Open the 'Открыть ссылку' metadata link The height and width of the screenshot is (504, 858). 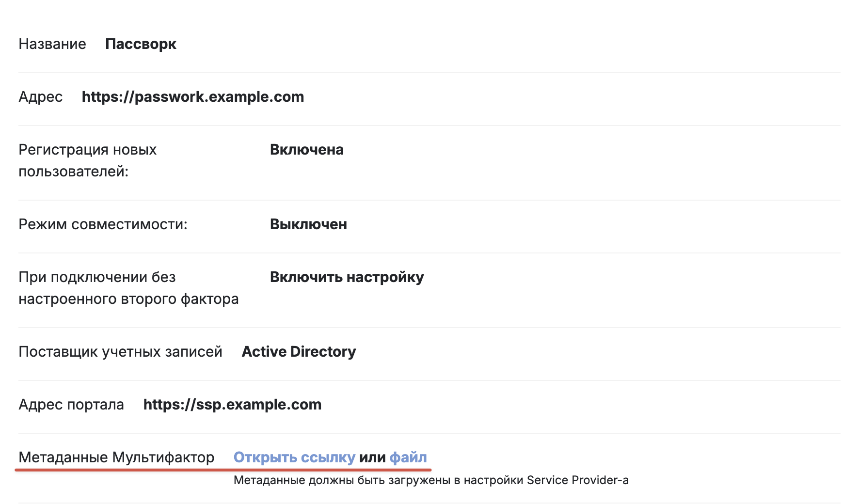(295, 457)
